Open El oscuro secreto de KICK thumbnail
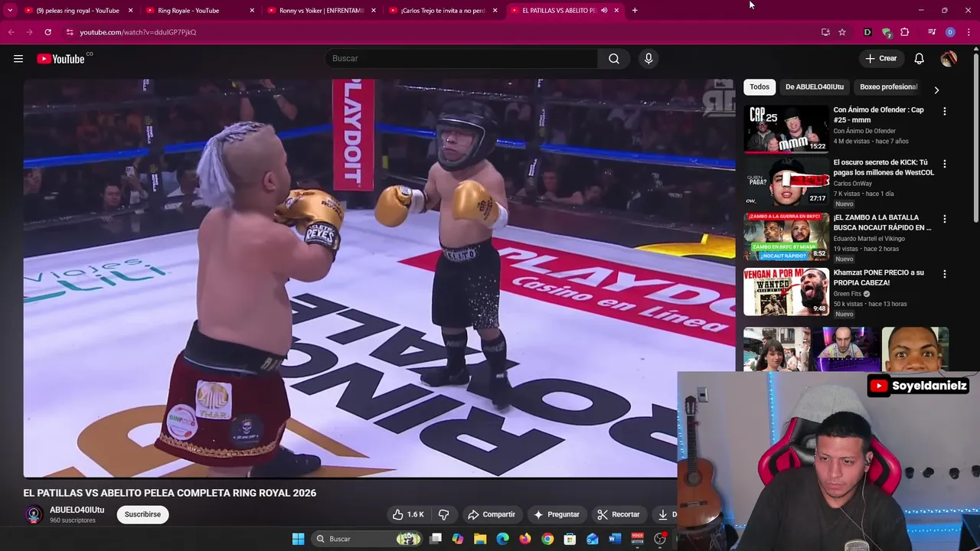980x551 pixels. point(786,181)
